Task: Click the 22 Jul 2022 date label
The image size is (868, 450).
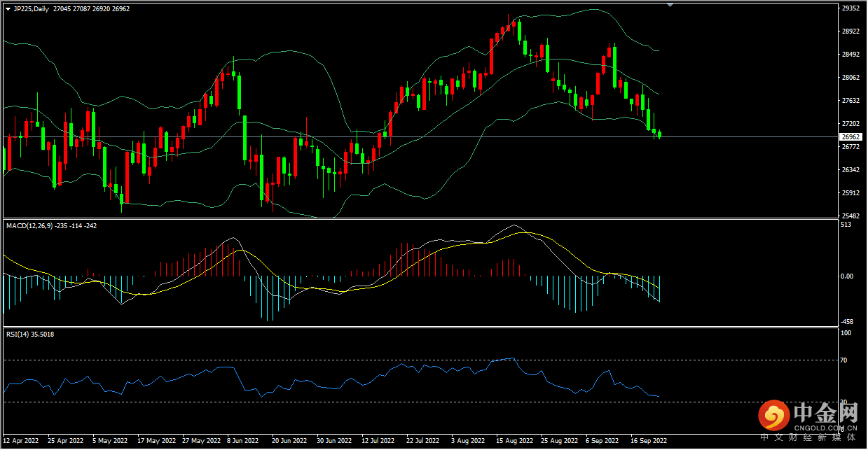Action: pyautogui.click(x=423, y=441)
